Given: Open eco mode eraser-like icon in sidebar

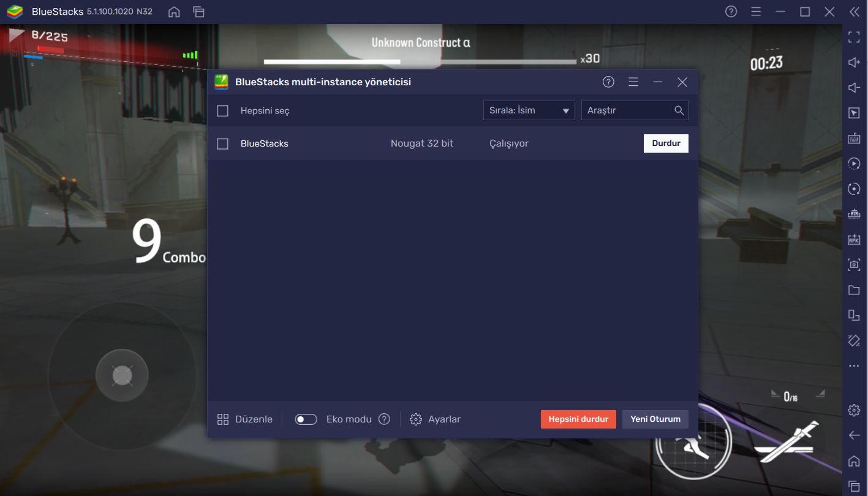Looking at the screenshot, I should click(854, 340).
